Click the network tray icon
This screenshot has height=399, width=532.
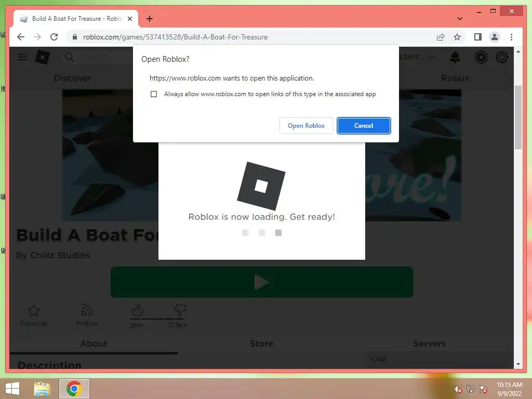[471, 389]
